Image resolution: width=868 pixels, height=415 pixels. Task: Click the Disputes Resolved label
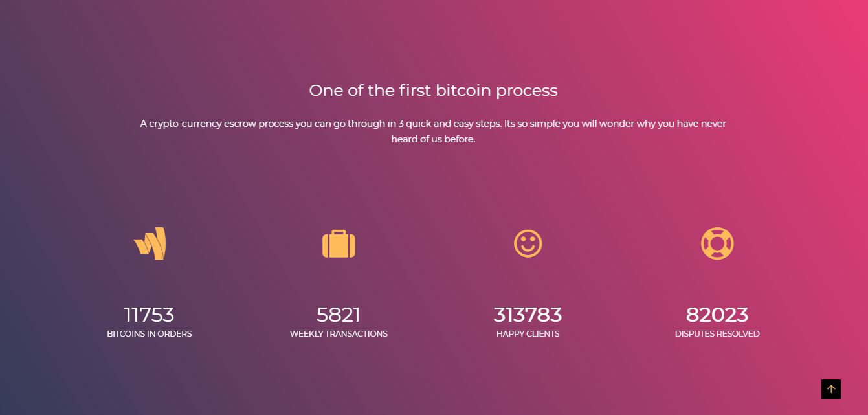(x=717, y=334)
